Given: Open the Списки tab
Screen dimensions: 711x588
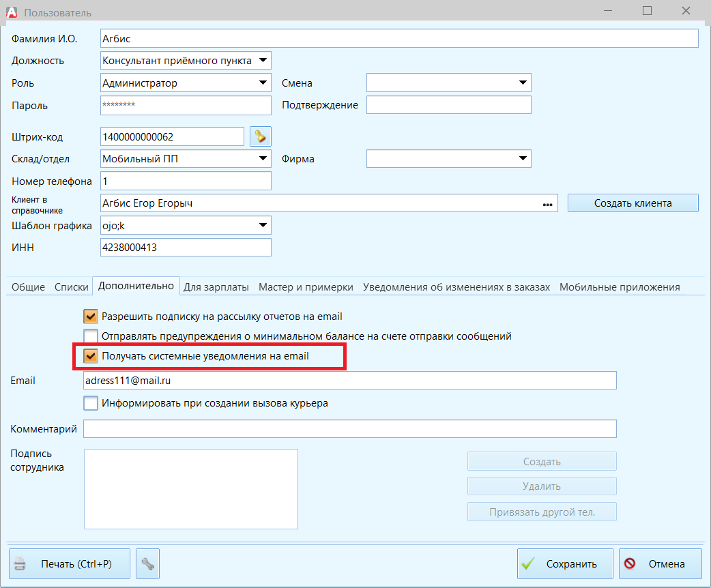Looking at the screenshot, I should [71, 287].
